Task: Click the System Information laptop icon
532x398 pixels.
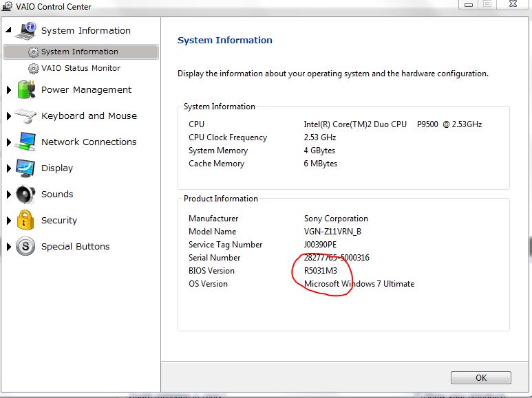Action: [x=25, y=30]
